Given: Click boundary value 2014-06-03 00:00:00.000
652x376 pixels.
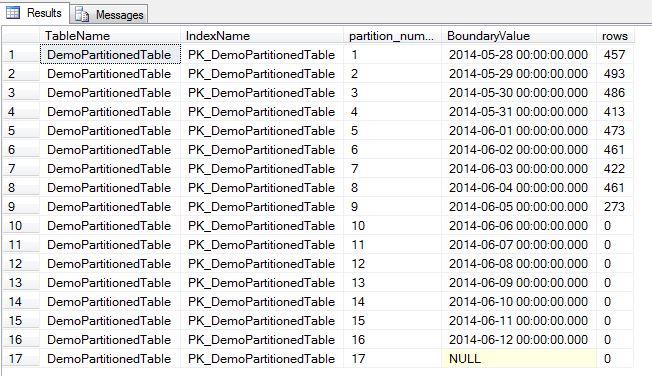Looking at the screenshot, I should (519, 168).
